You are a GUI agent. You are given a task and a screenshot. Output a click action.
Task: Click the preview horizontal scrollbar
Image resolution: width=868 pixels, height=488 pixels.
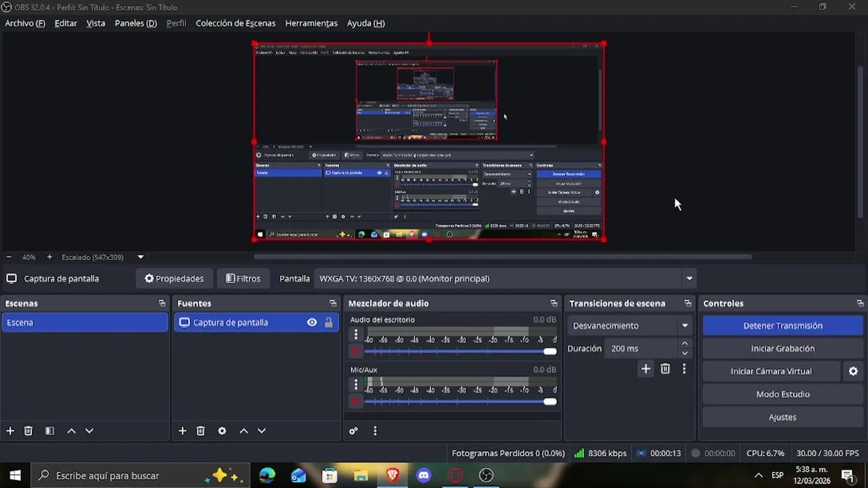(502, 257)
